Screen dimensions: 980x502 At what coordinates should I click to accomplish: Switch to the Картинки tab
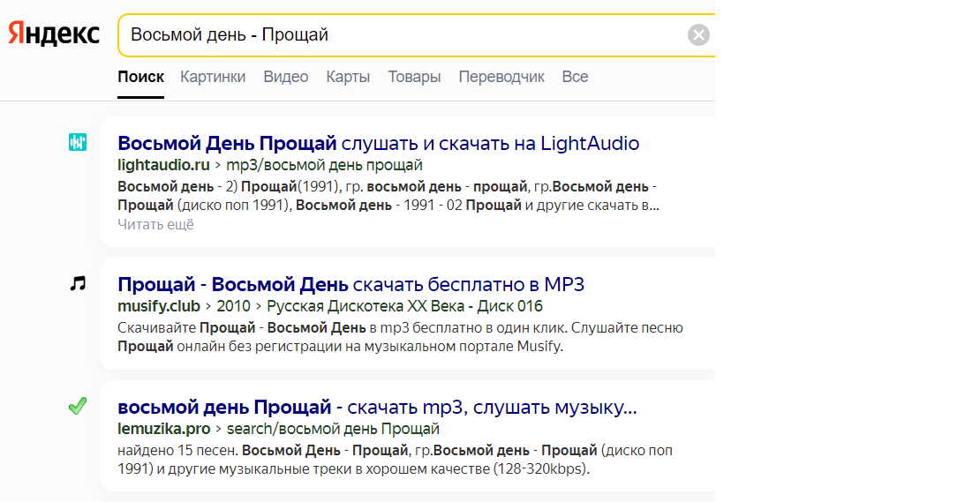tap(213, 77)
